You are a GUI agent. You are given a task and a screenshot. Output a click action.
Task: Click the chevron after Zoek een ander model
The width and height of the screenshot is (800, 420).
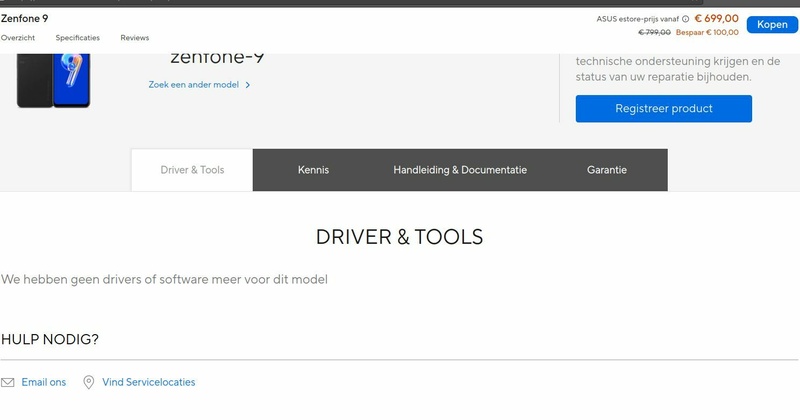point(247,85)
